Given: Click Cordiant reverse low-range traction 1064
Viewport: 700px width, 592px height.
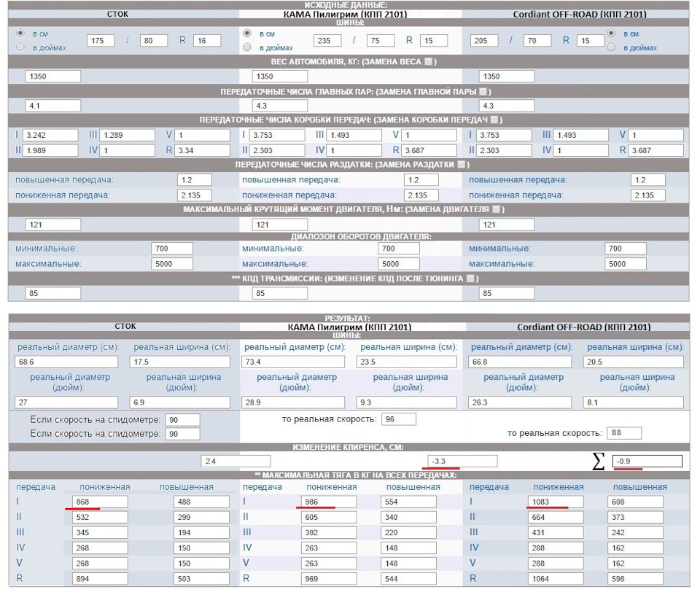Looking at the screenshot, I should 556,579.
